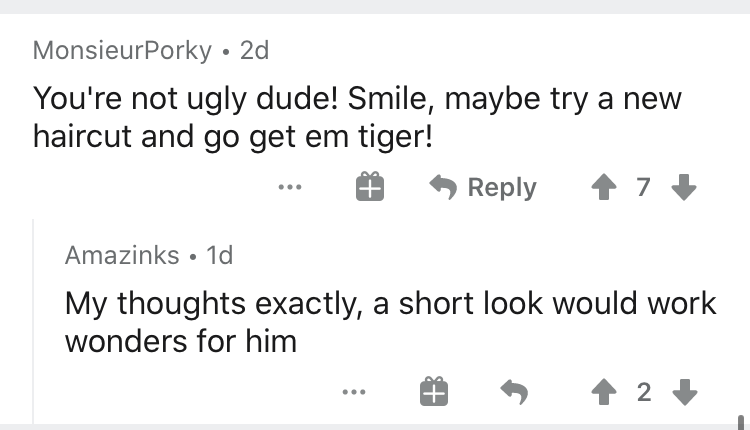Give an award to MonsieurPorky's comment
Screen dimensions: 750x430
[x=370, y=187]
